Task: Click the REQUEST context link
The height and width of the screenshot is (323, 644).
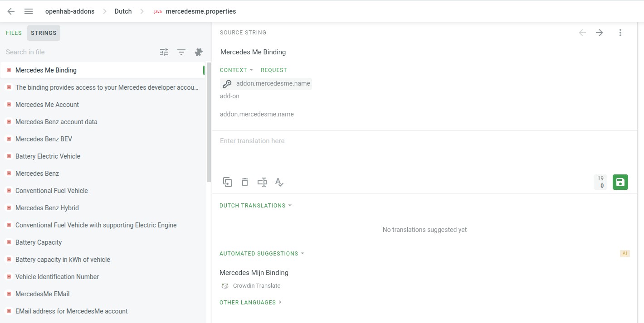Action: (x=274, y=70)
